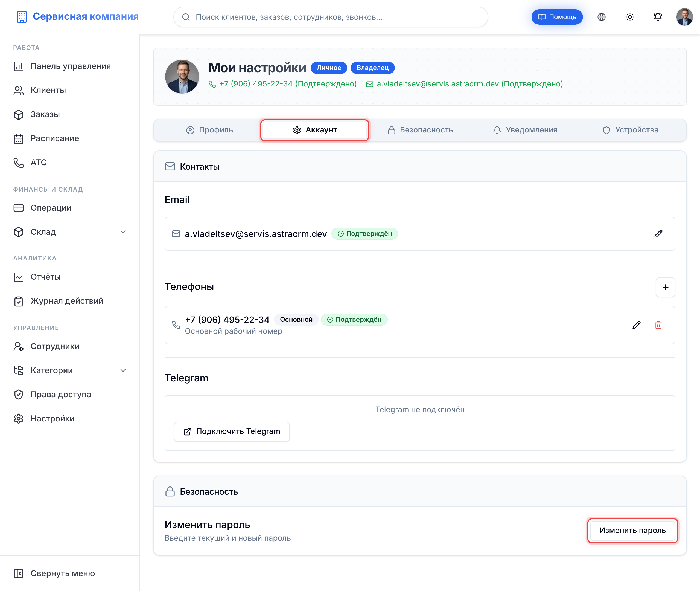700x591 pixels.
Task: Focus the global search field
Action: coord(330,17)
